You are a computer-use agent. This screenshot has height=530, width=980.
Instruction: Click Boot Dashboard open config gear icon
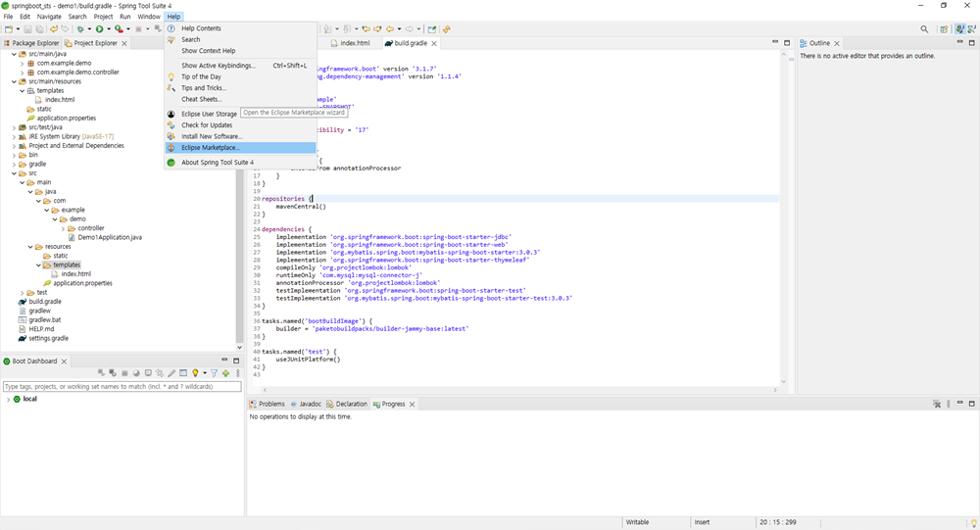(160, 373)
